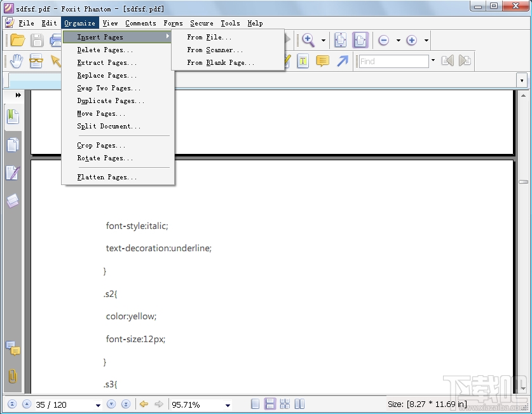Open the Layers side panel

click(x=13, y=200)
